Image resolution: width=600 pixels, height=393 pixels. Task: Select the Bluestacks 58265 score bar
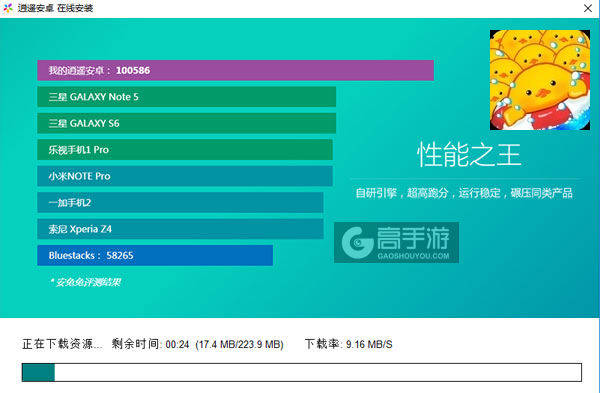(155, 255)
